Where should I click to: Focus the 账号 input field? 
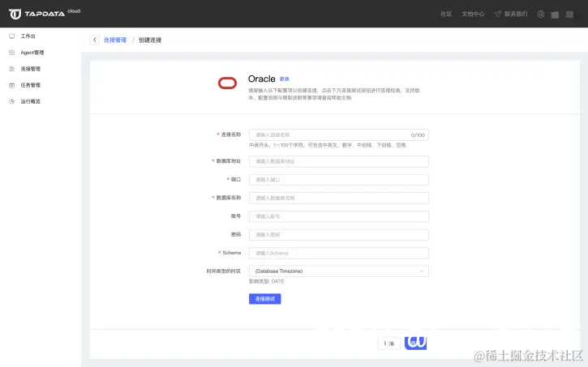click(x=339, y=216)
